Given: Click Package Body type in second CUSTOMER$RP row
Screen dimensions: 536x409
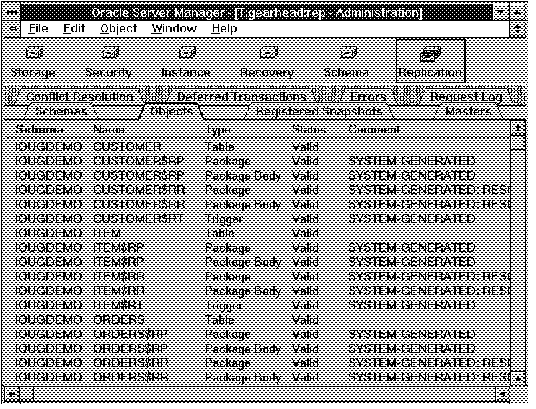Looking at the screenshot, I should coord(243,176).
